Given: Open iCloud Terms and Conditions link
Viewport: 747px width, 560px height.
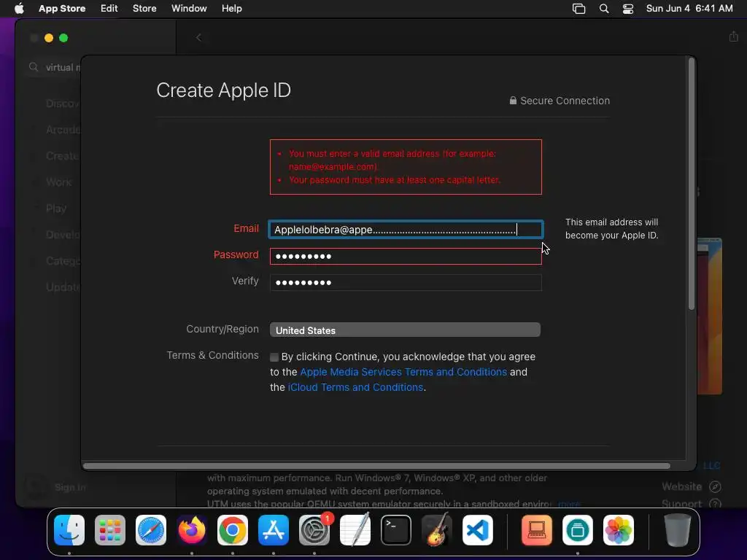Looking at the screenshot, I should (355, 387).
